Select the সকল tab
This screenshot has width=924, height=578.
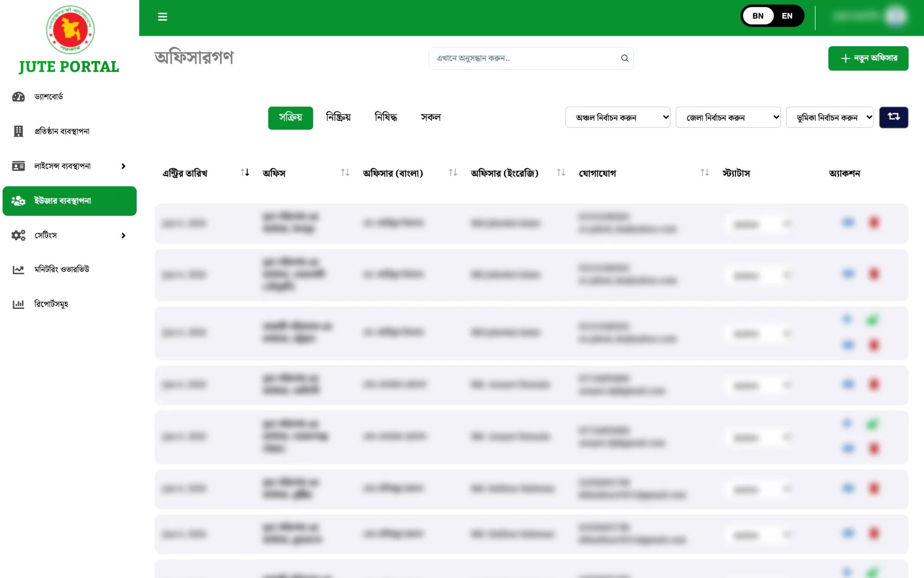[431, 117]
